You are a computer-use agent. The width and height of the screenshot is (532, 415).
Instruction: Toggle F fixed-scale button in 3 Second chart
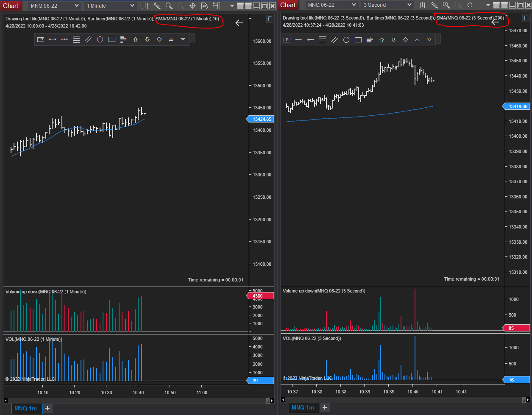526,18
